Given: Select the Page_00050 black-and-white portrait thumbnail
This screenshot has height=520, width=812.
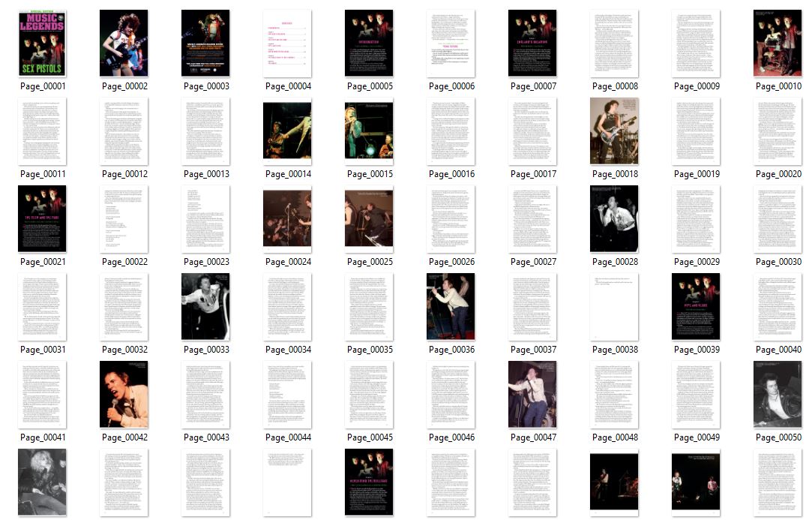Looking at the screenshot, I should tap(778, 395).
